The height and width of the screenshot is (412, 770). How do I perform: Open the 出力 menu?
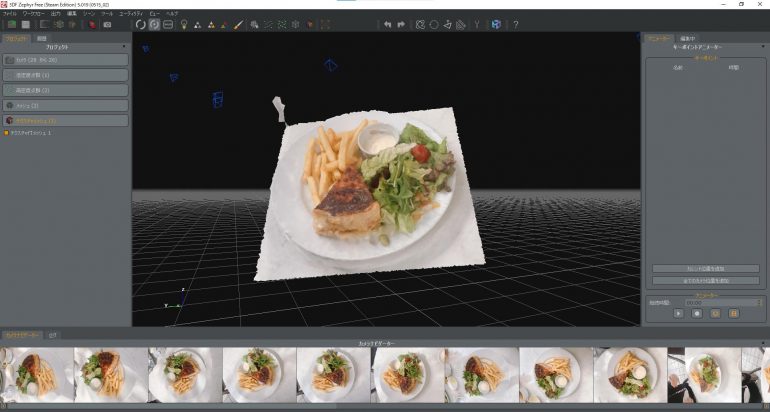pyautogui.click(x=56, y=14)
